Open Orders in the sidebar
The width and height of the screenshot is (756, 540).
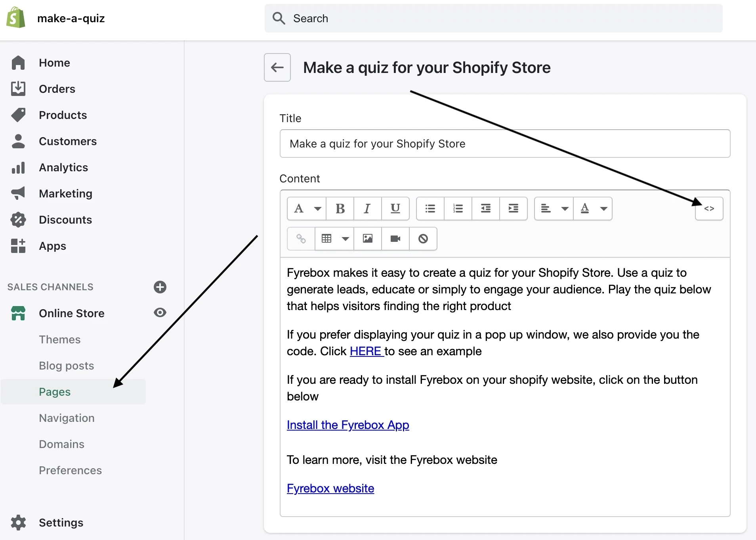57,89
